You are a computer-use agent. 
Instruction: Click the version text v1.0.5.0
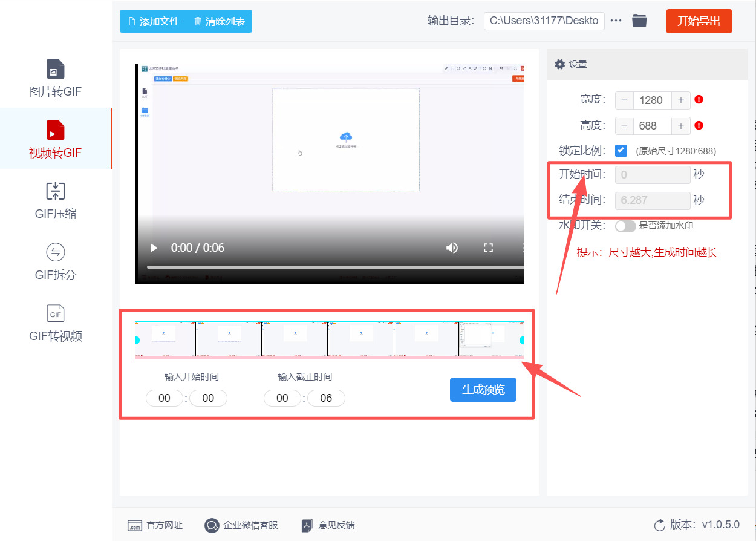(720, 525)
